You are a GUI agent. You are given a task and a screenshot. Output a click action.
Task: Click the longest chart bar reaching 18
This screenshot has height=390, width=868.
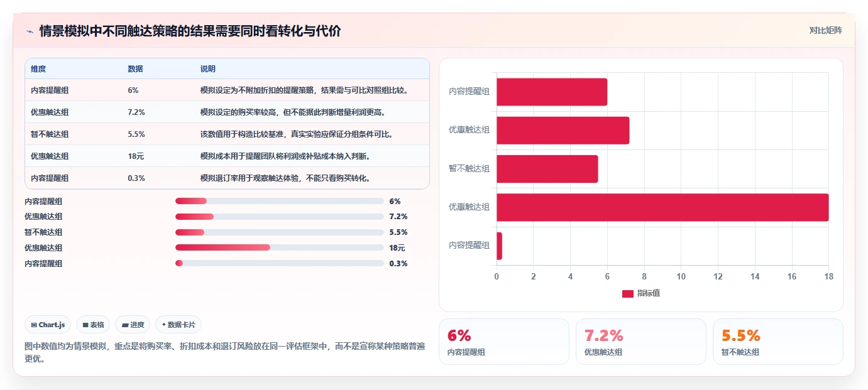tap(662, 207)
